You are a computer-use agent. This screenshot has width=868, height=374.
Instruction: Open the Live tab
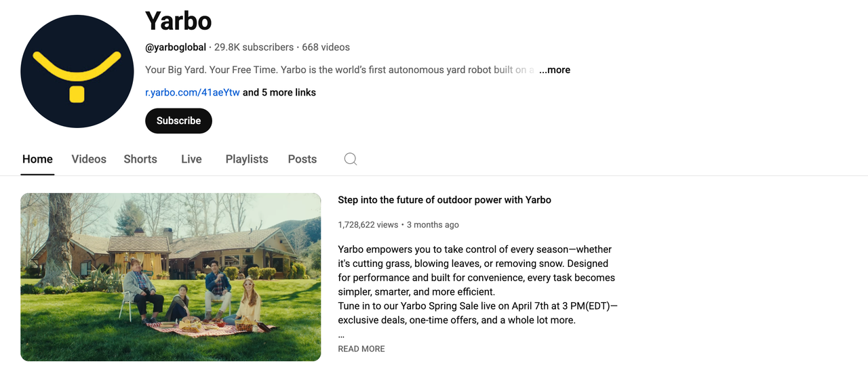191,159
